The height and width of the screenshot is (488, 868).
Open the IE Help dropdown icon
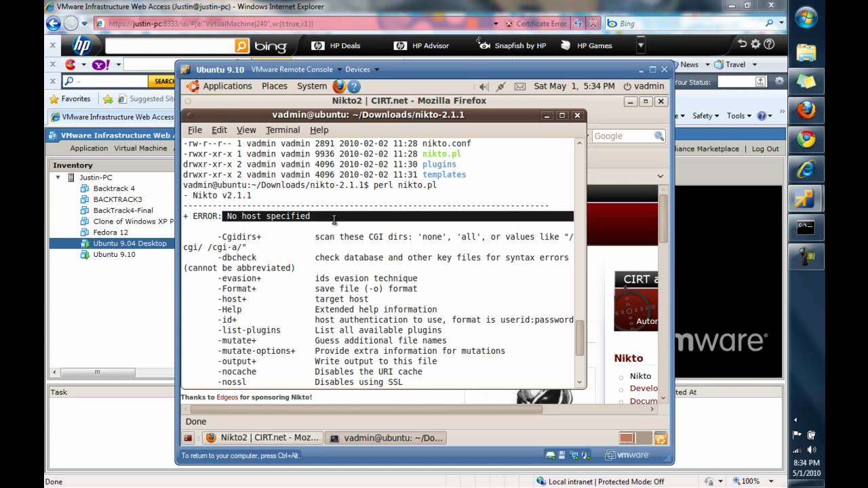coord(764,116)
